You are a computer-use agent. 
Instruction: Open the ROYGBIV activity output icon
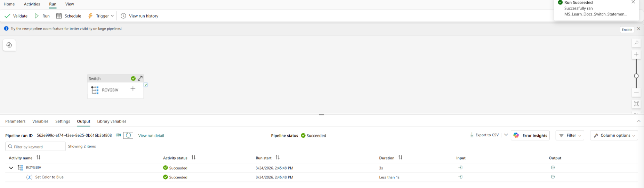pyautogui.click(x=553, y=168)
